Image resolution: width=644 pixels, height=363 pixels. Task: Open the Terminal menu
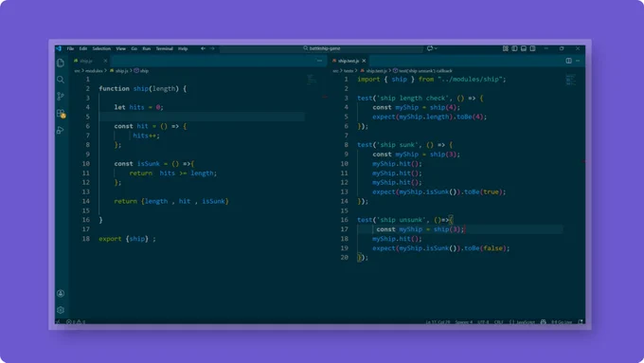point(164,48)
